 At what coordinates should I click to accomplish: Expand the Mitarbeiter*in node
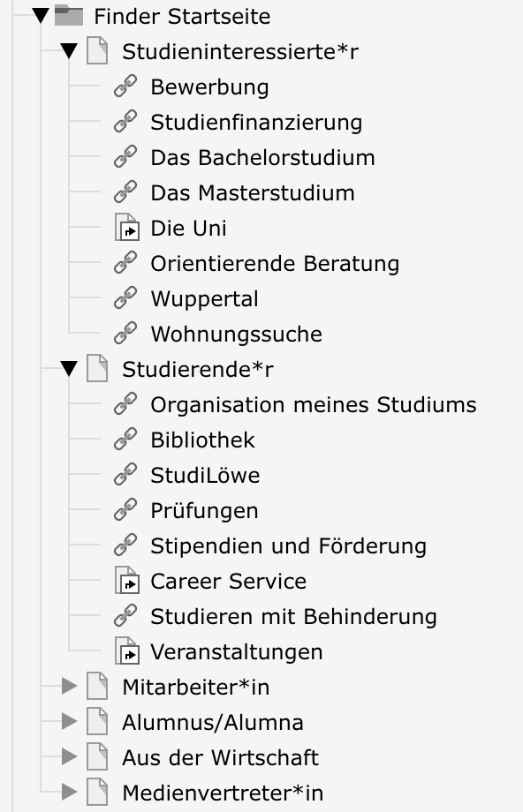pyautogui.click(x=69, y=686)
